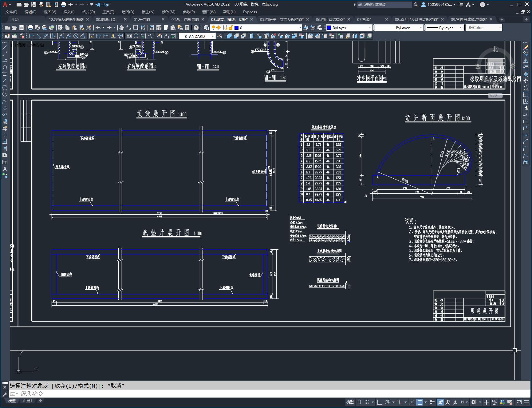Click the Save icon in quick access toolbar
This screenshot has height=408, width=532.
[x=34, y=5]
